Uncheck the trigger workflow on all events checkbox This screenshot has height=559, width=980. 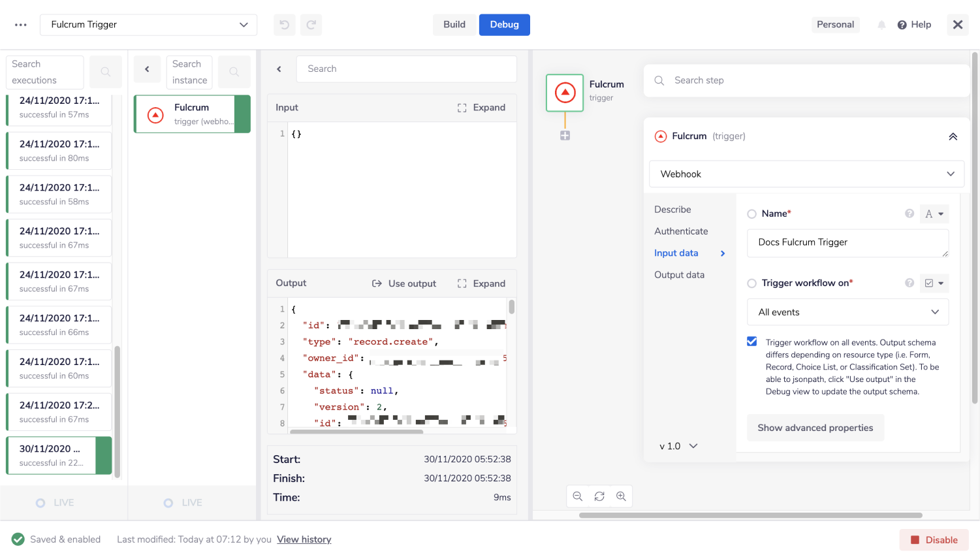click(x=752, y=342)
